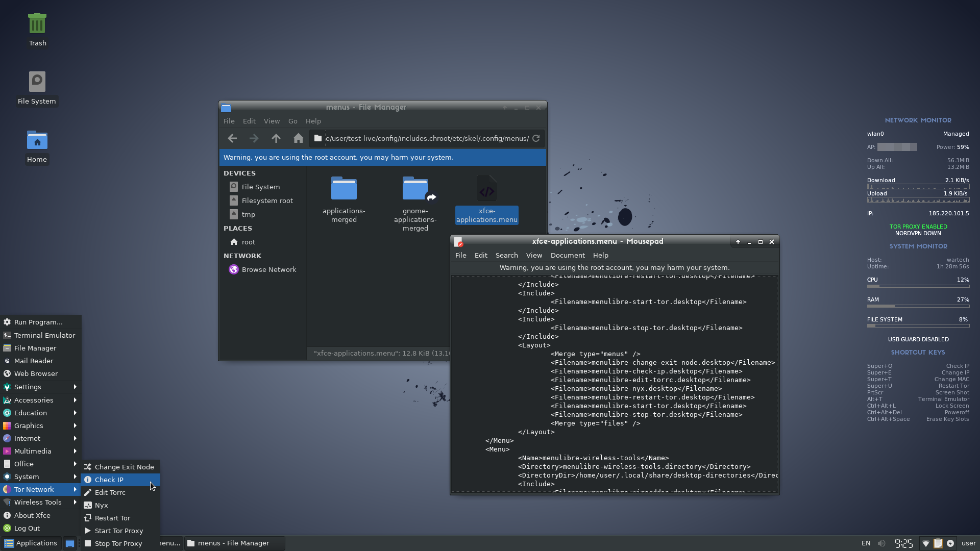Go to parent folder with up arrow
This screenshot has height=551, width=980.
click(276, 138)
